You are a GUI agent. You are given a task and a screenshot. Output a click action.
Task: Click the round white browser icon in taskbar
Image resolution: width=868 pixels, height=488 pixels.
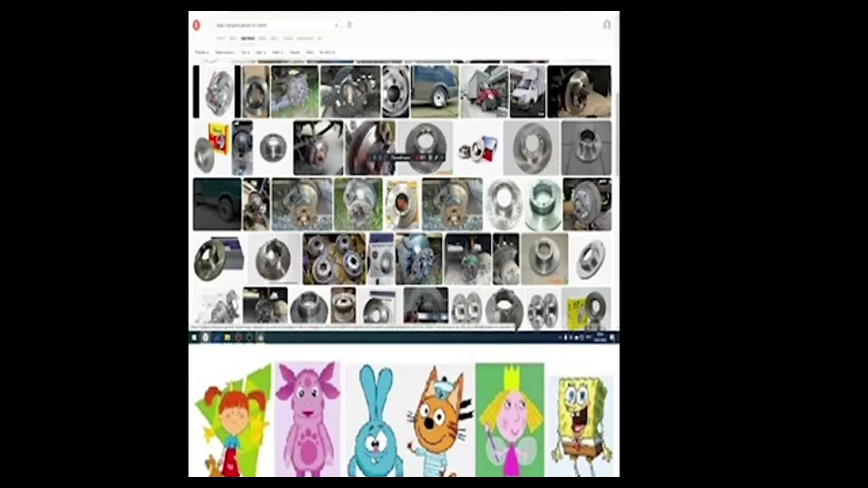point(205,338)
